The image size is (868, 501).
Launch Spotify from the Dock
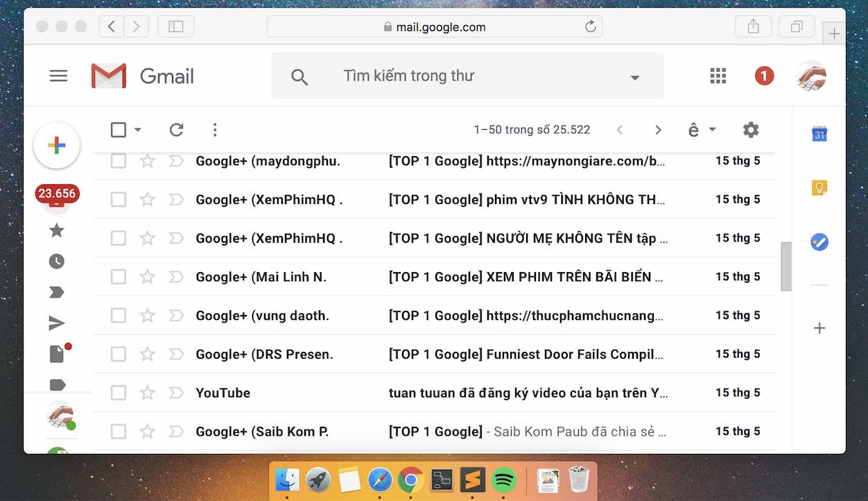pos(504,479)
